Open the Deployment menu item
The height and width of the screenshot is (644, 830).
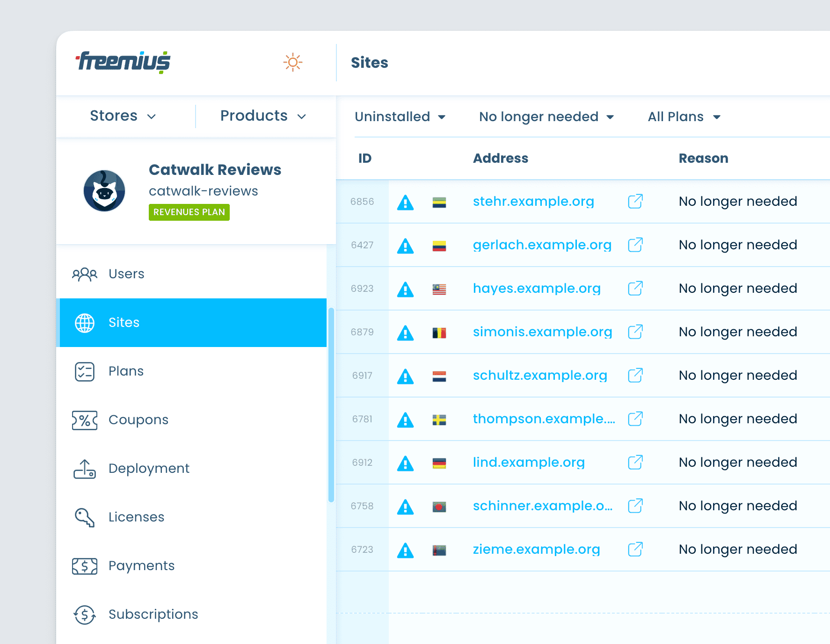tap(191, 469)
